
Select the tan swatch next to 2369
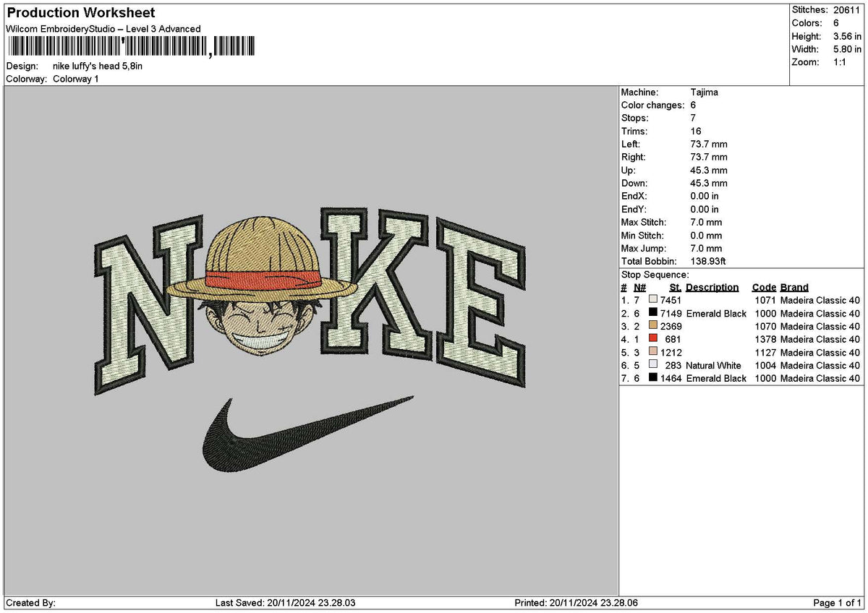click(x=653, y=326)
